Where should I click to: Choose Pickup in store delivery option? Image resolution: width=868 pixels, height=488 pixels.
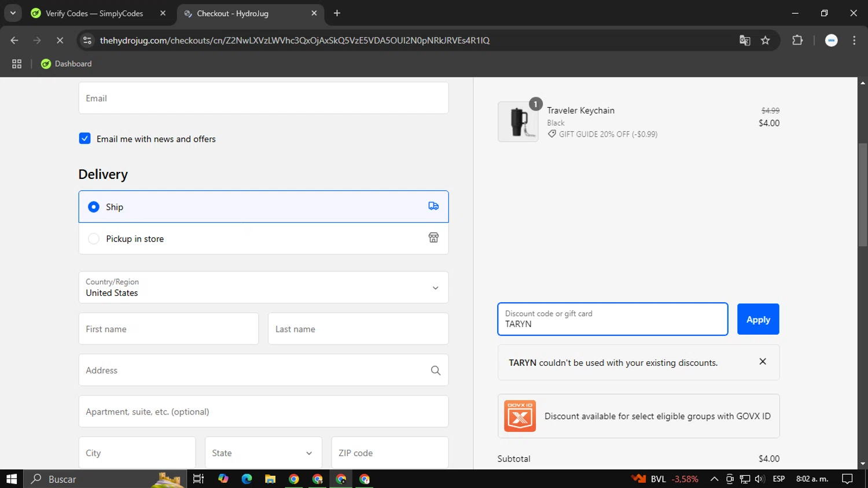[263, 239]
